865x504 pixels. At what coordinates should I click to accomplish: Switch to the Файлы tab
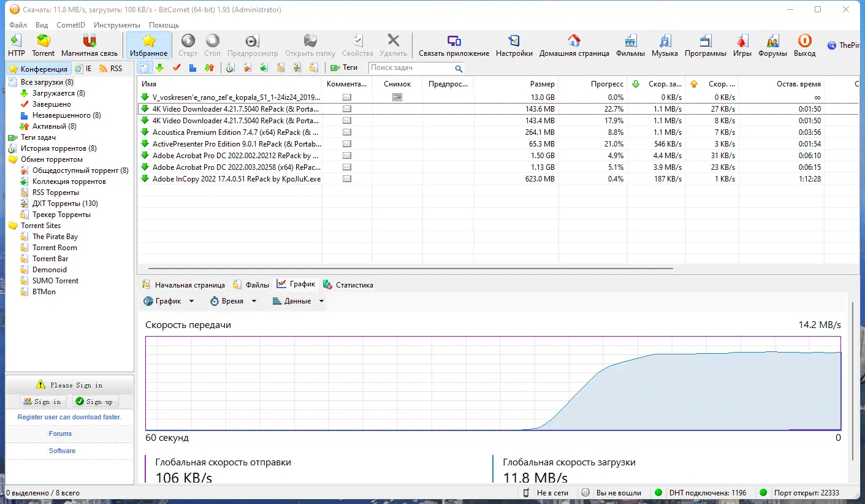tap(251, 284)
